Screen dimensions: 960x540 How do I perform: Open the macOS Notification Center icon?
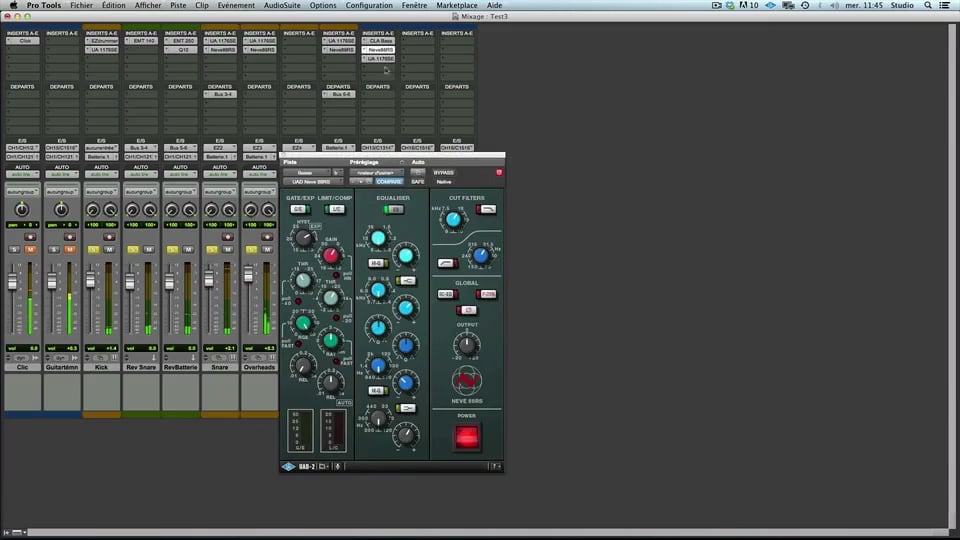coord(945,5)
